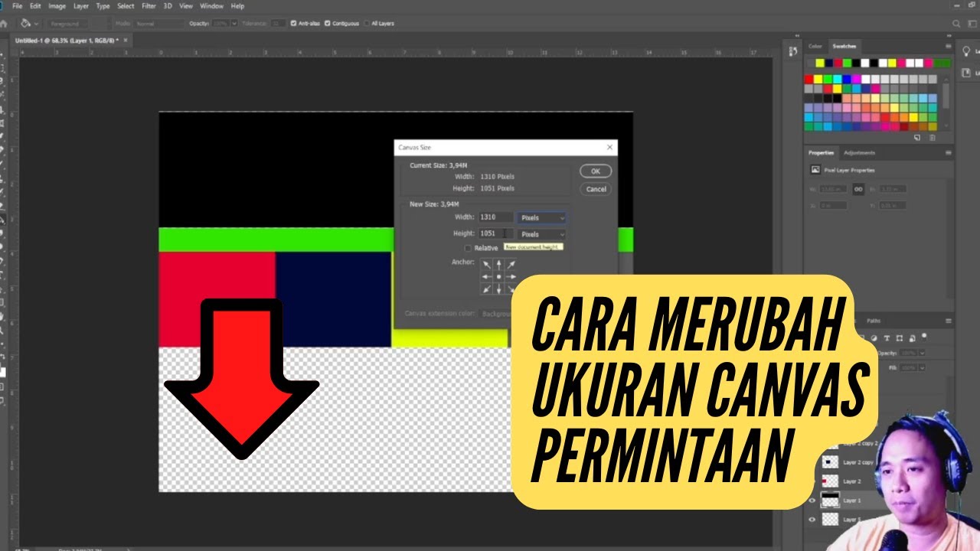
Task: Open the Learn panel lightbulb icon
Action: (965, 53)
